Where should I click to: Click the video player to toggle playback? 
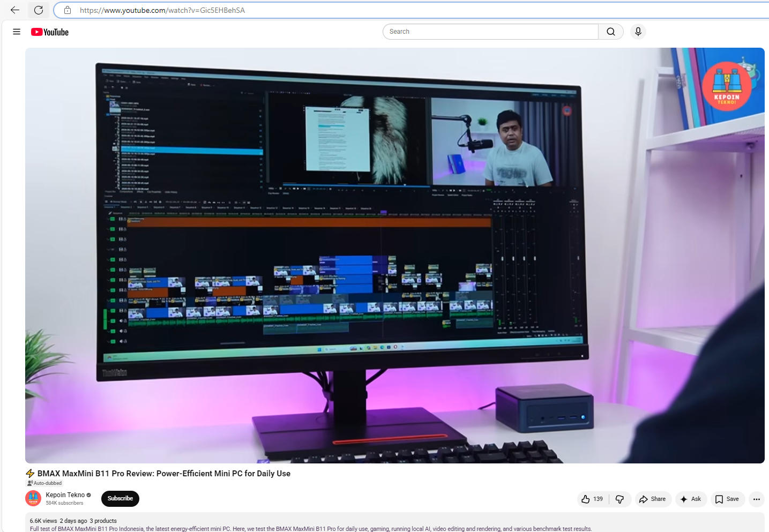pos(395,256)
